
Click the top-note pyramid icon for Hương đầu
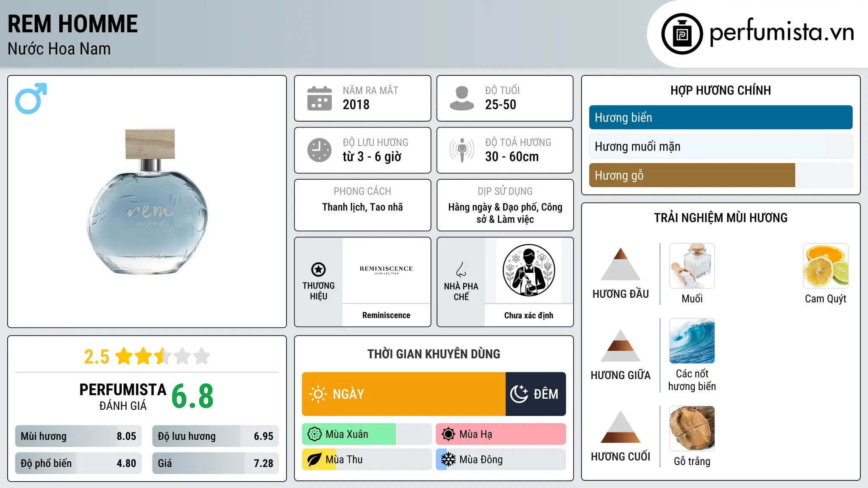click(x=620, y=264)
